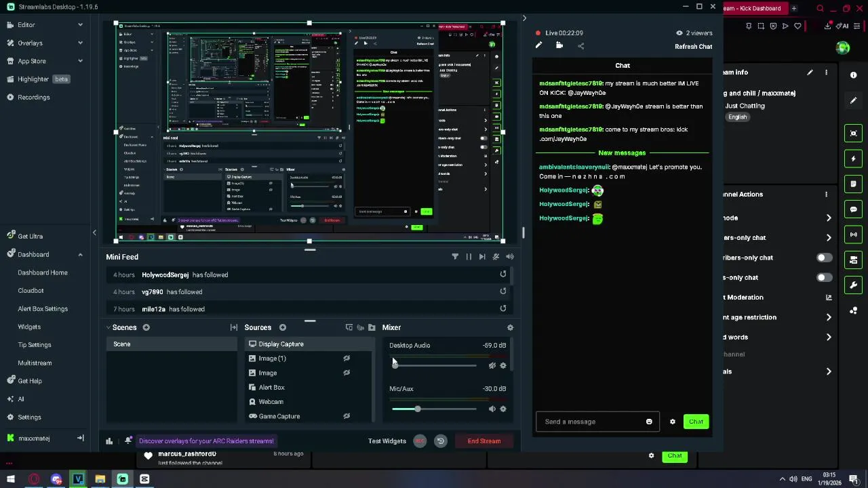Toggle emotes-only chat switch in Kick Dashboard
The width and height of the screenshot is (868, 488).
[x=824, y=278]
